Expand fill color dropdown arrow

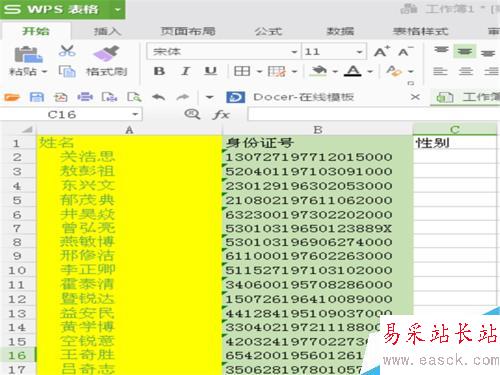335,71
